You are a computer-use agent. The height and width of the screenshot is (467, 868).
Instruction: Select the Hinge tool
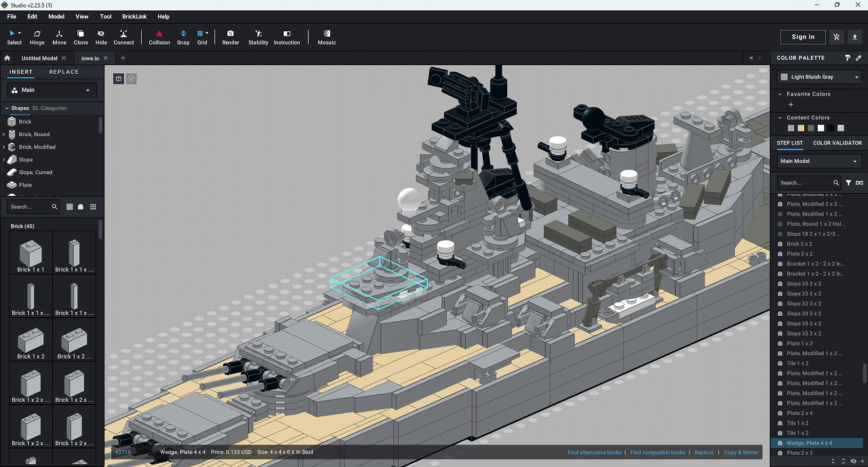37,37
